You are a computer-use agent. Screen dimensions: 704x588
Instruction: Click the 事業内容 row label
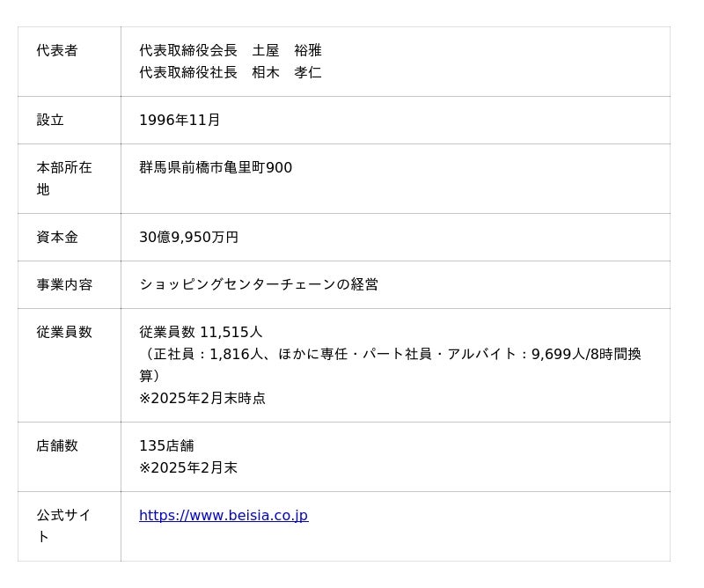(64, 285)
